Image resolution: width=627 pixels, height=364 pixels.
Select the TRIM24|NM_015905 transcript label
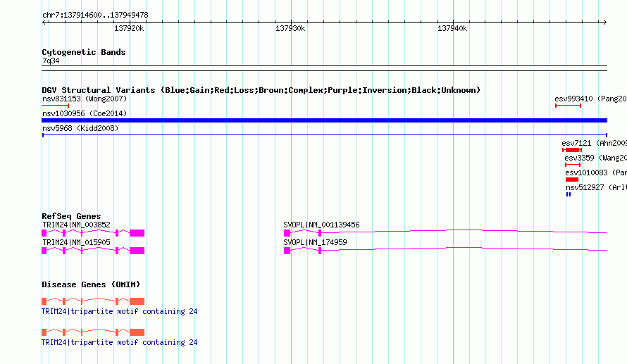tap(76, 242)
